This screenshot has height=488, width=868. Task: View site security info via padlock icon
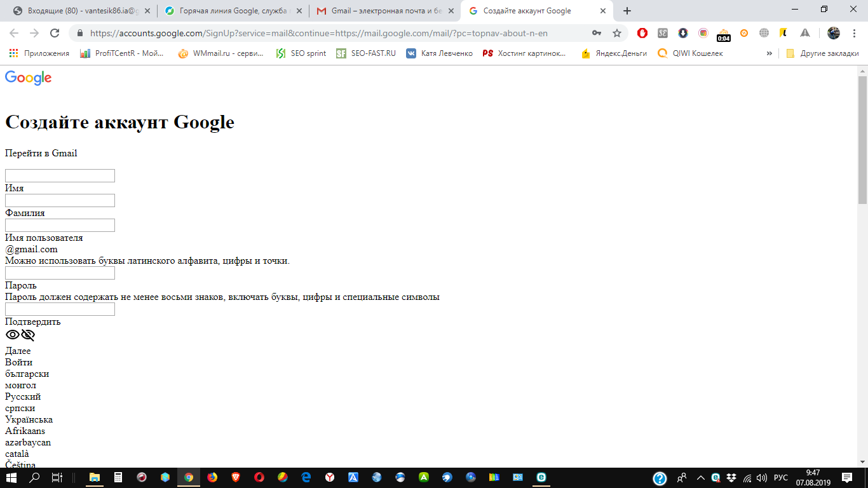click(x=80, y=33)
